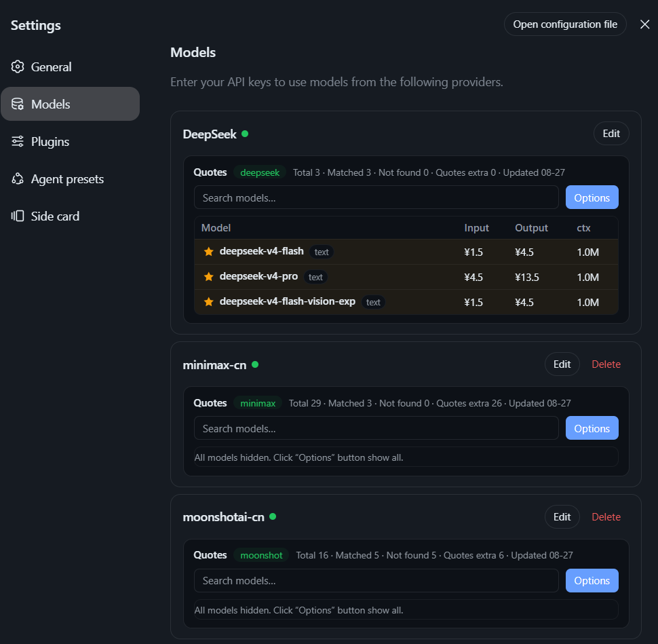Close the Settings dialog with X
Screen dimensions: 658x644
pos(645,24)
